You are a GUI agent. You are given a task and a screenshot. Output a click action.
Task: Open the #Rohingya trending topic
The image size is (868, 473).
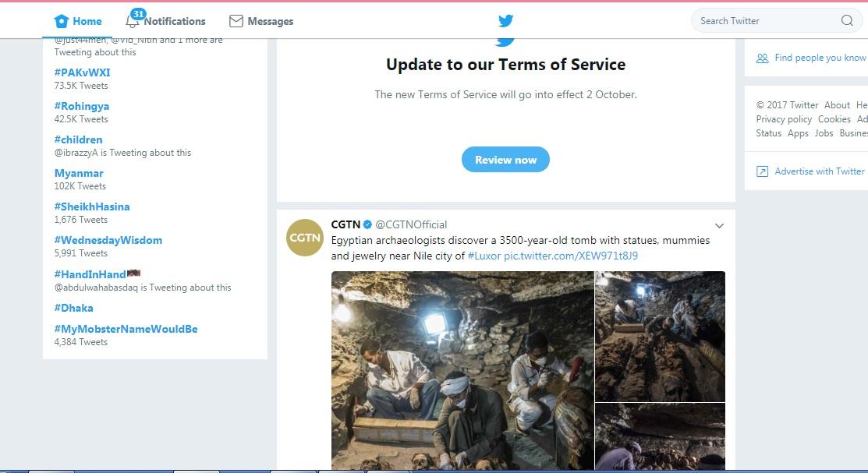[x=82, y=106]
